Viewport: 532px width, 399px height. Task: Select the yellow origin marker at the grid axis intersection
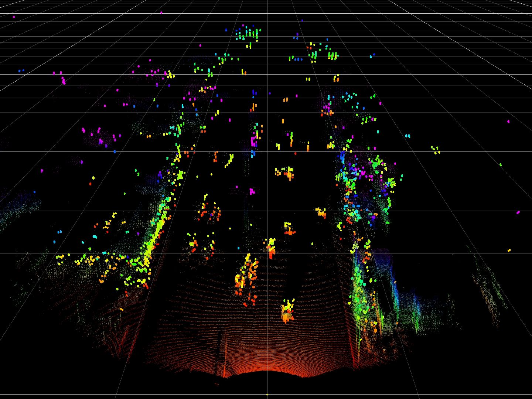(x=267, y=395)
